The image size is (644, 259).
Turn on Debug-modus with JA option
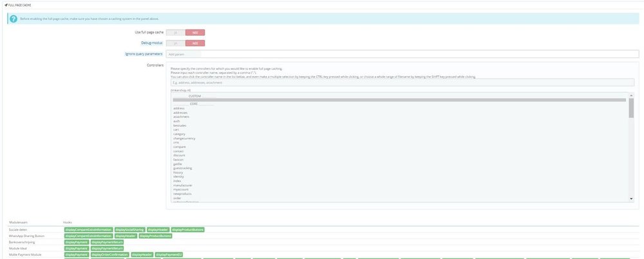point(175,43)
